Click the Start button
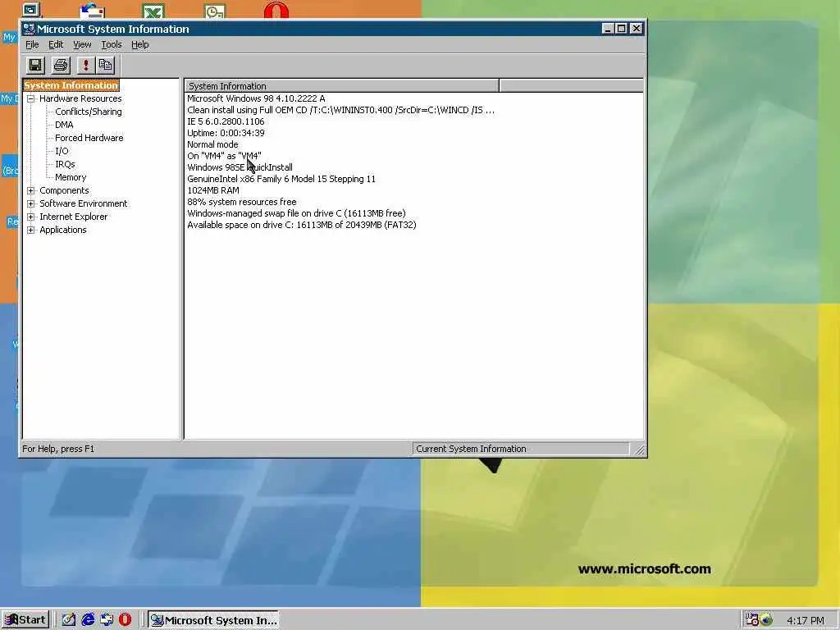The width and height of the screenshot is (840, 630). (x=25, y=620)
